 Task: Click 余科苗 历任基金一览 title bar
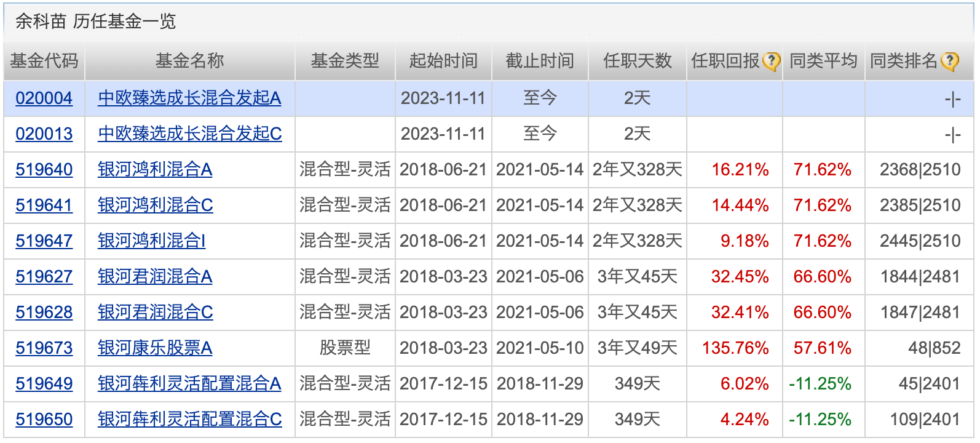(95, 22)
